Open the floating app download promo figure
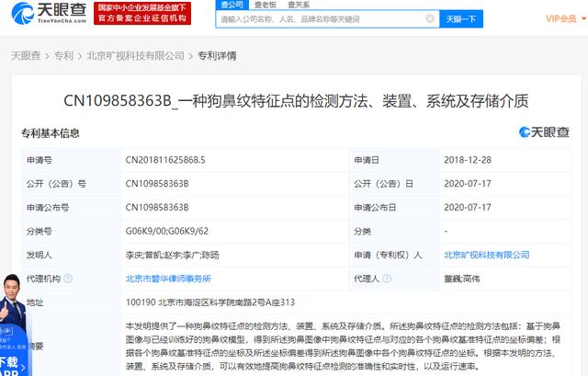 pyautogui.click(x=17, y=313)
